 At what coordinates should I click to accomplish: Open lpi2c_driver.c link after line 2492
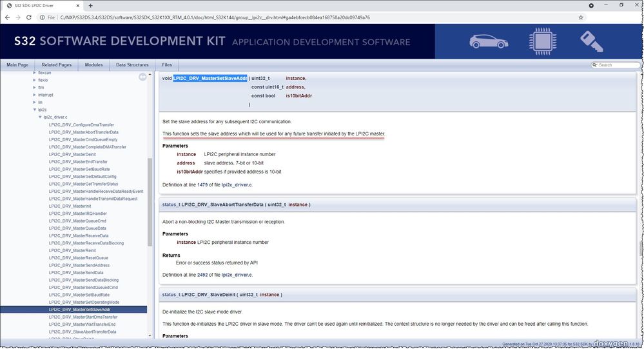point(237,275)
